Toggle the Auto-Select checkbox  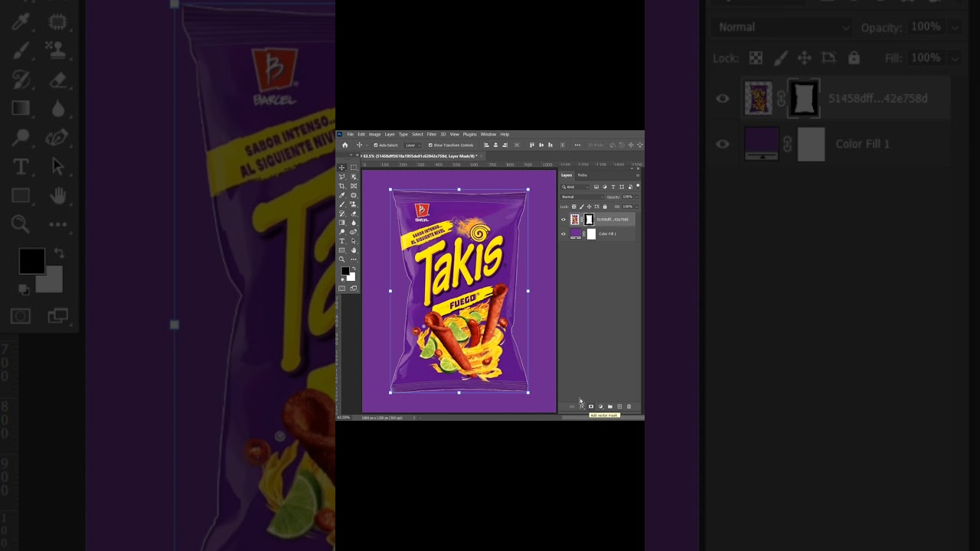[376, 145]
